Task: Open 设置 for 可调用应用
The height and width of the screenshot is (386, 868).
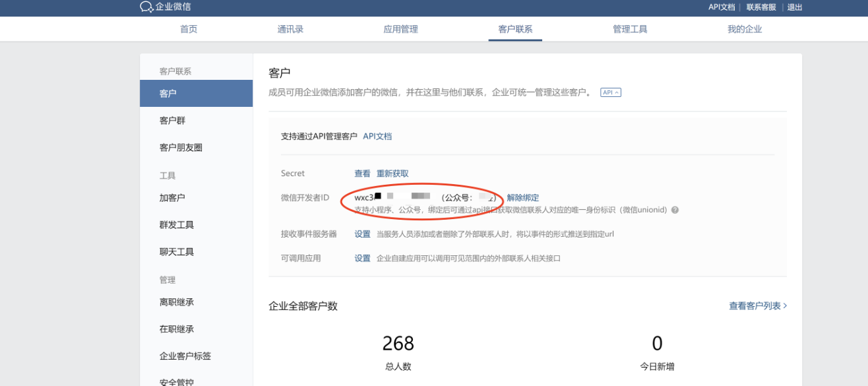Action: point(362,259)
